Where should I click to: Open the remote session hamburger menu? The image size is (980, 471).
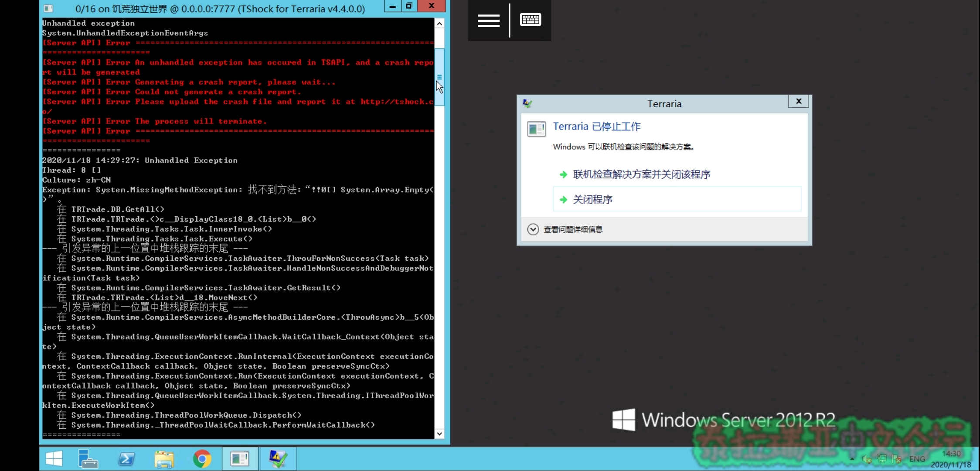(x=488, y=20)
